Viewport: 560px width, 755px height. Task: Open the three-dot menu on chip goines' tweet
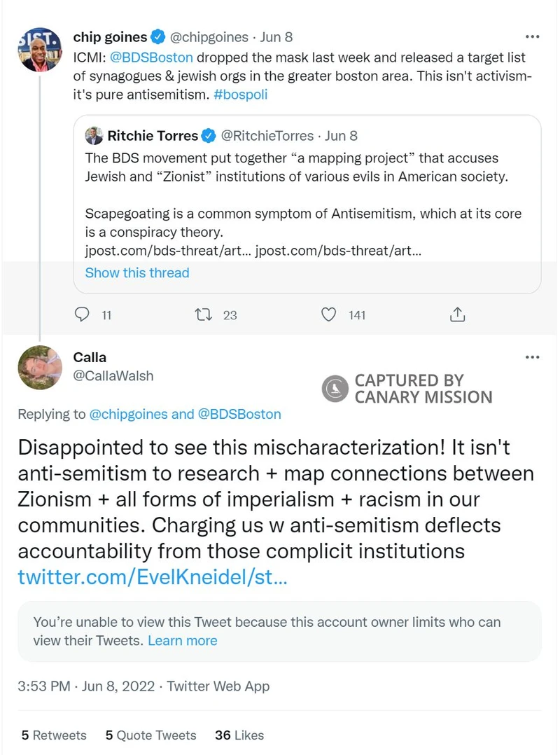pyautogui.click(x=532, y=36)
